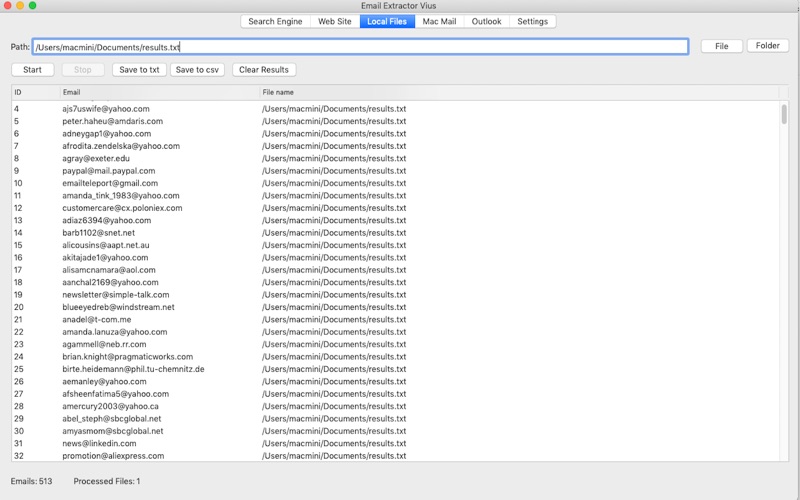Select the Mac Mail tab
The width and height of the screenshot is (800, 500).
[439, 21]
